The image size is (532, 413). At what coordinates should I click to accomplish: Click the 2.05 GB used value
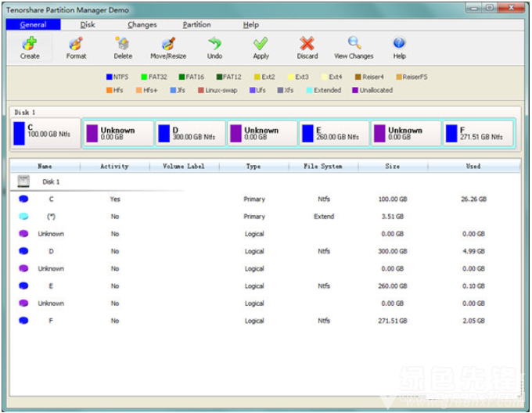[x=473, y=321]
